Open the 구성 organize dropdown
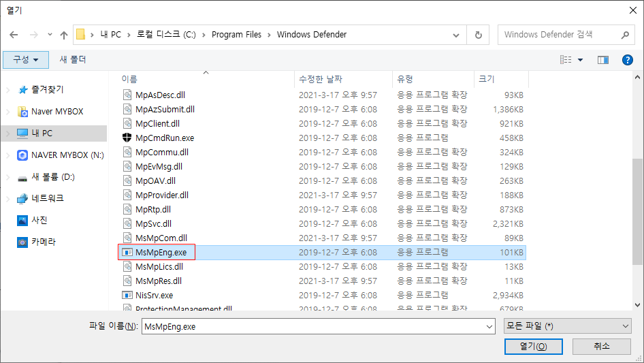The height and width of the screenshot is (363, 644). 26,60
